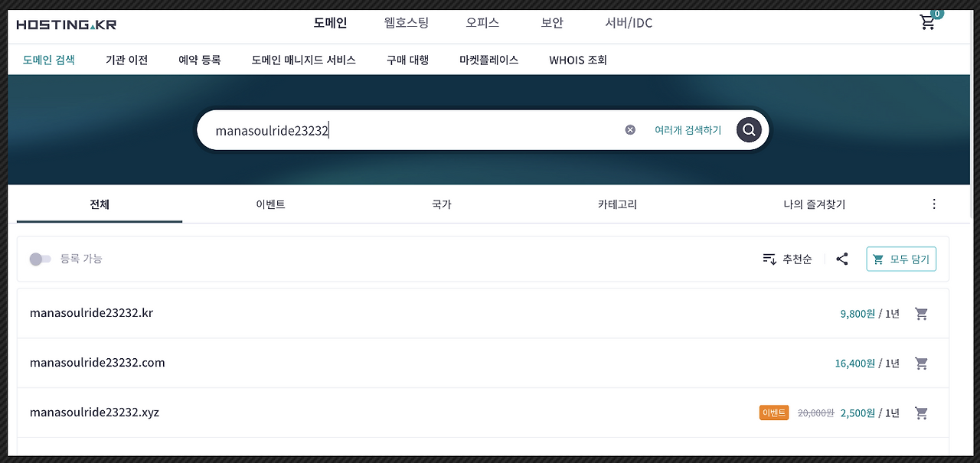Toggle the 모두 담기 cart option
Image resolution: width=980 pixels, height=463 pixels.
[x=901, y=259]
